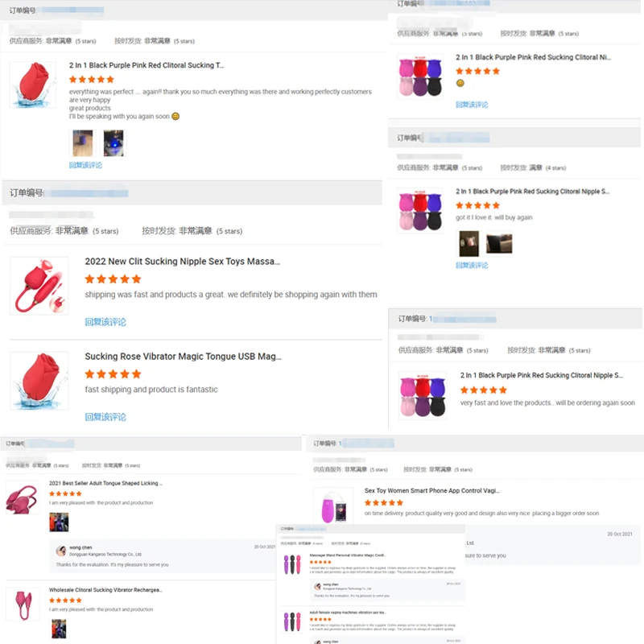The image size is (644, 644).
Task: Click the reply-to-review link under the first review
Action: [x=85, y=165]
